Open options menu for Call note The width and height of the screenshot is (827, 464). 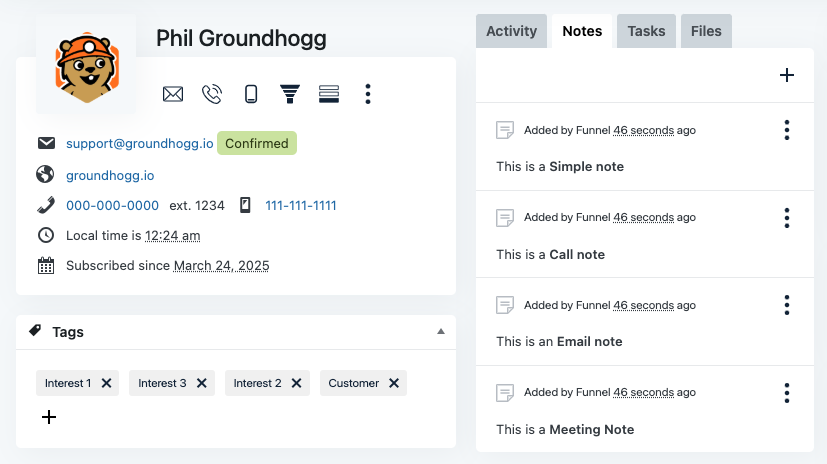click(787, 218)
